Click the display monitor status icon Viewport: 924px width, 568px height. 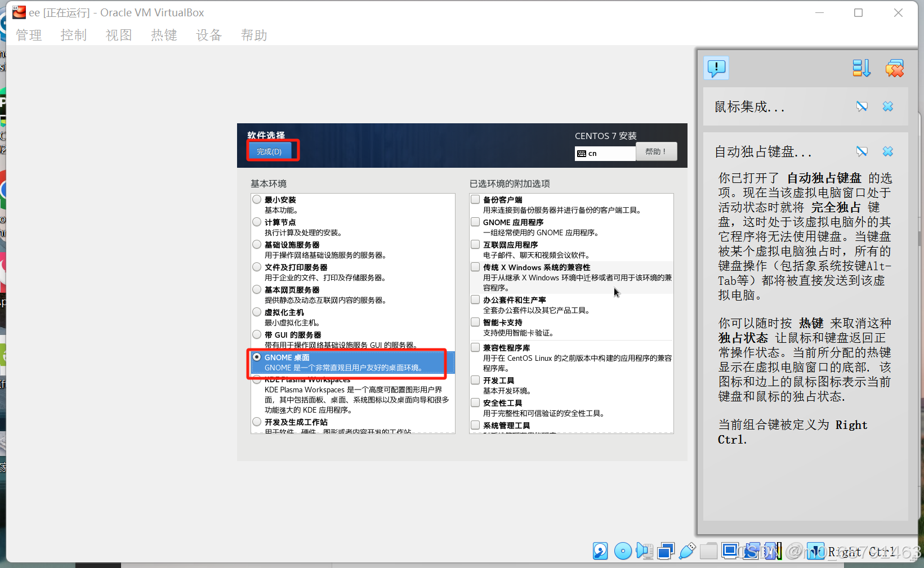click(x=730, y=551)
